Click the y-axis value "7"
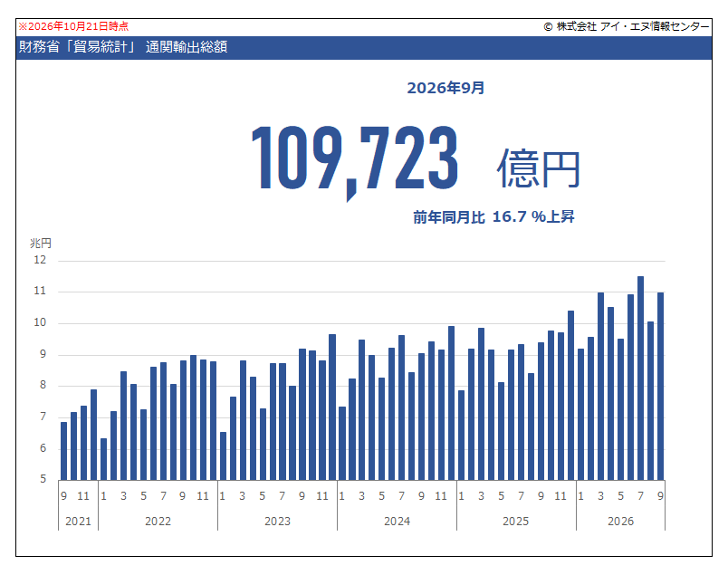This screenshot has height=575, width=728. [x=43, y=417]
